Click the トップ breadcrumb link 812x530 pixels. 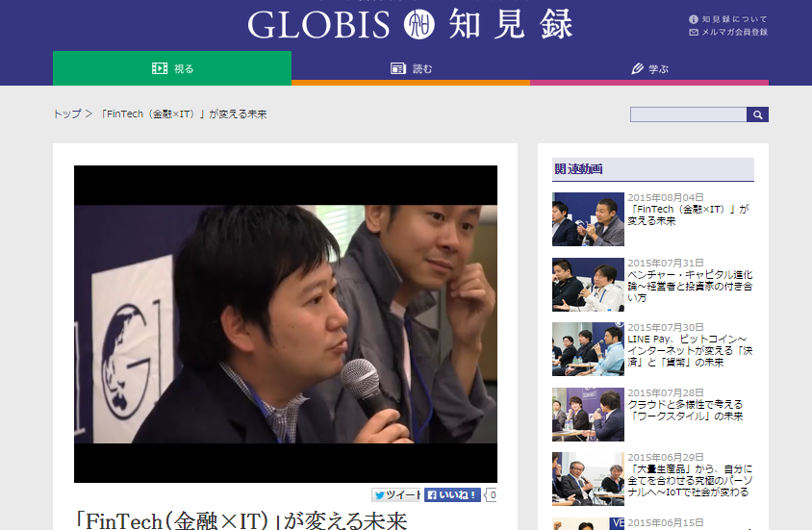click(67, 114)
